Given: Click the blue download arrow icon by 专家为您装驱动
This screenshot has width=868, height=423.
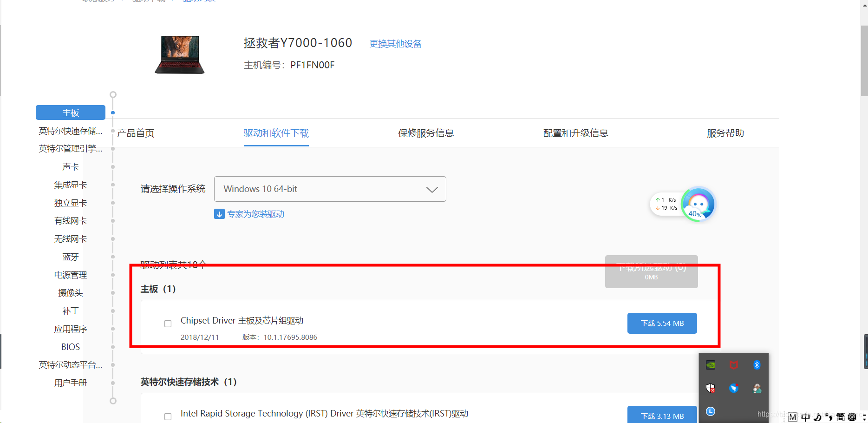Looking at the screenshot, I should (x=219, y=214).
